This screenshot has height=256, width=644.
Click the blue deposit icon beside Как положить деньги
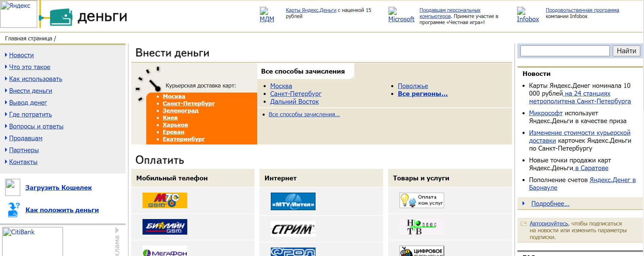coord(13,210)
